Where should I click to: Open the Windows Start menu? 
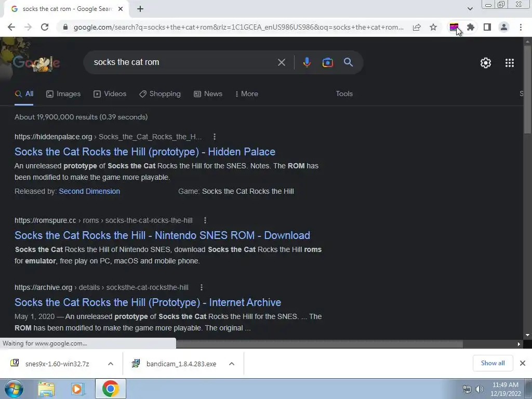14,389
